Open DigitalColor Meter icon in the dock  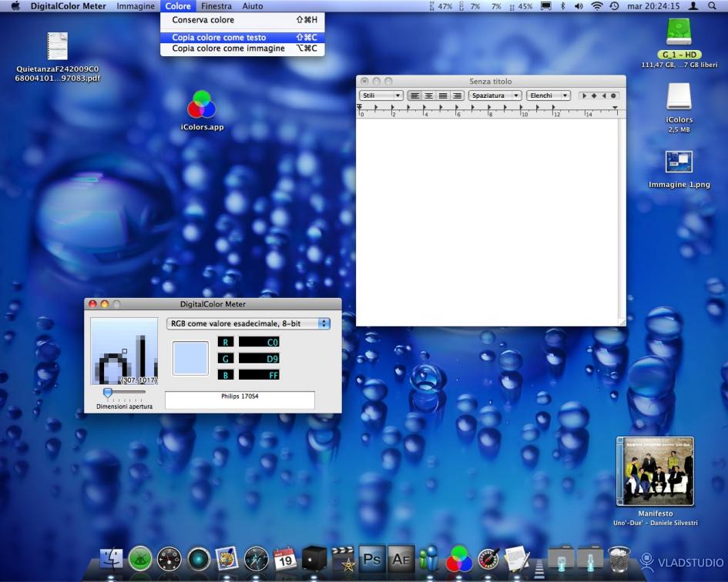click(x=488, y=558)
